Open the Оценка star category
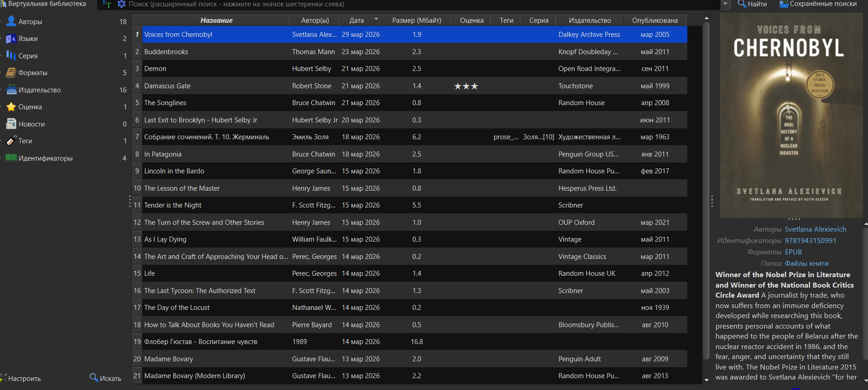Image resolution: width=868 pixels, height=390 pixels. 30,107
